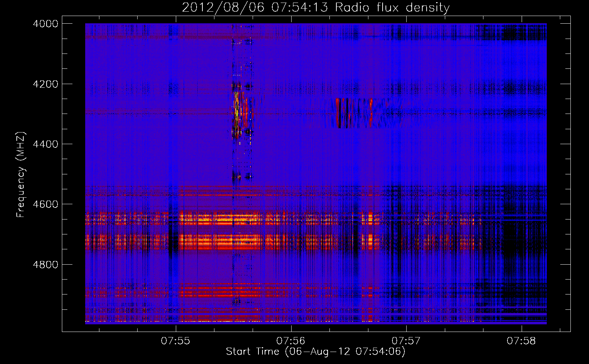Click the 4000 frequency axis label

[x=46, y=24]
